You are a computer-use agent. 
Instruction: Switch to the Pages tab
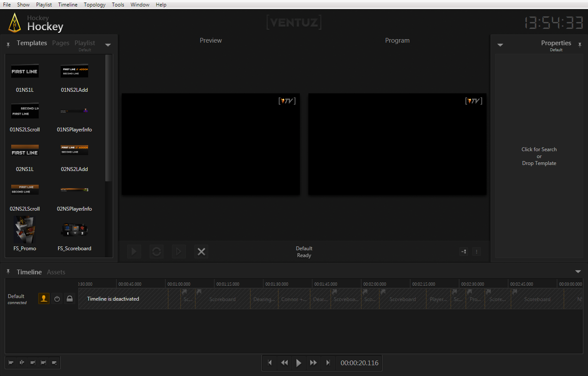click(x=61, y=43)
